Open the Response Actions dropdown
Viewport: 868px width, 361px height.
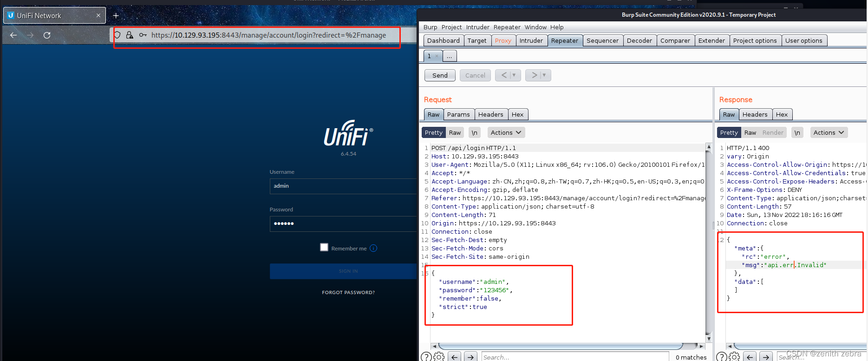(x=829, y=133)
